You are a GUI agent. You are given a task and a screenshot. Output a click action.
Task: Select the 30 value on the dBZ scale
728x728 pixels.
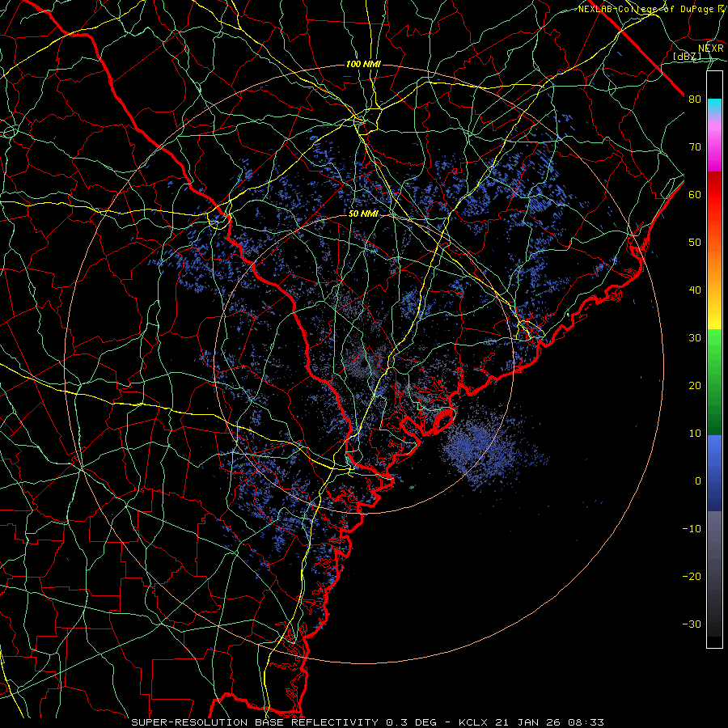(695, 337)
